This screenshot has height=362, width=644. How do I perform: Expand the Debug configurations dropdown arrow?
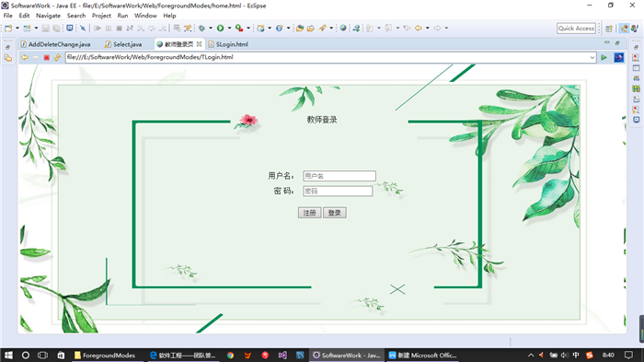(211, 28)
